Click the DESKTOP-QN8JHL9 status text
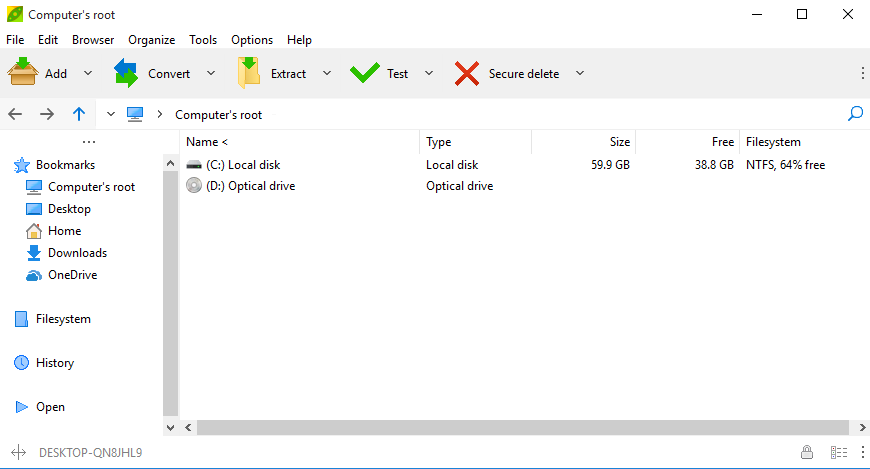Screen dimensions: 870x469 point(90,453)
